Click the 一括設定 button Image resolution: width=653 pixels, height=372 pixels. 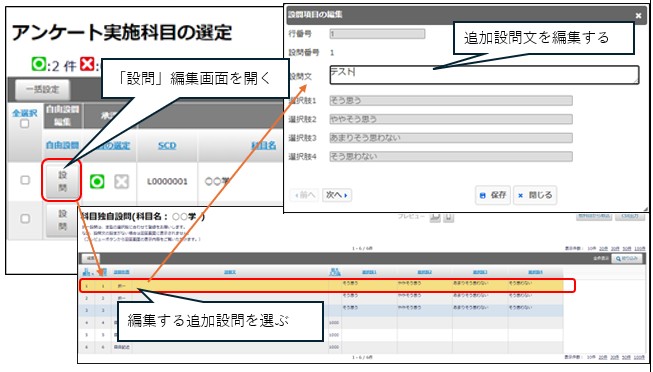click(x=42, y=89)
